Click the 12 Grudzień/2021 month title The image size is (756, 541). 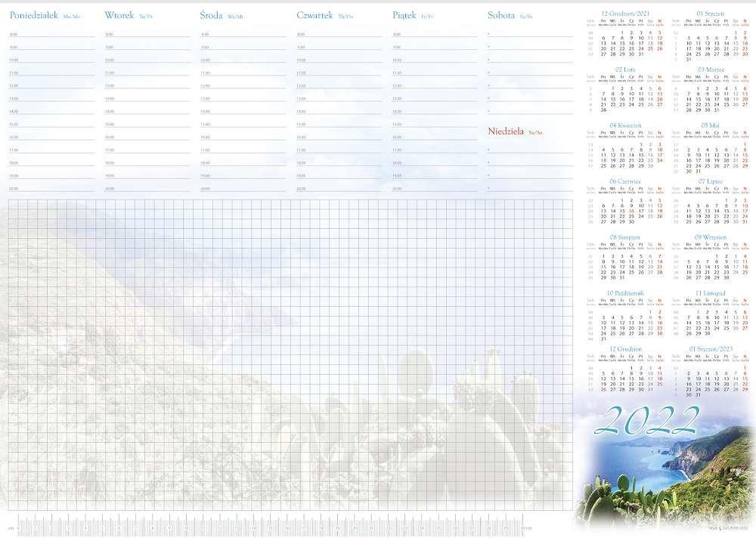624,13
